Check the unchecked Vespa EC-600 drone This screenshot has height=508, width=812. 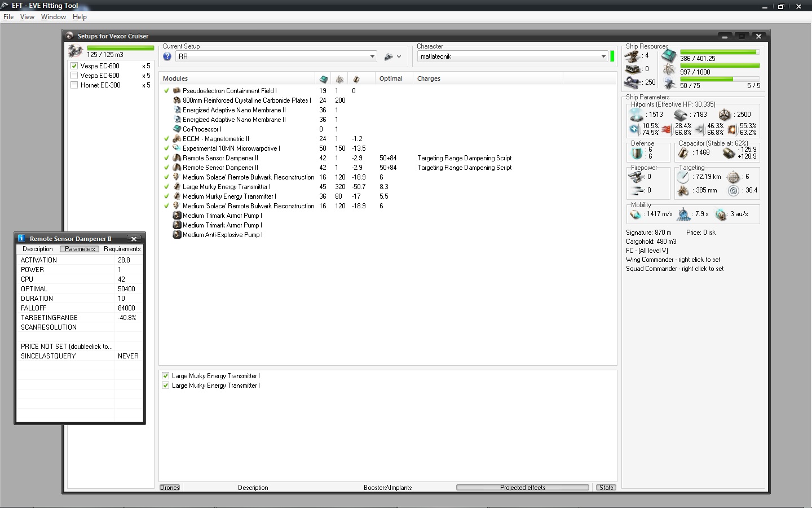coord(74,76)
